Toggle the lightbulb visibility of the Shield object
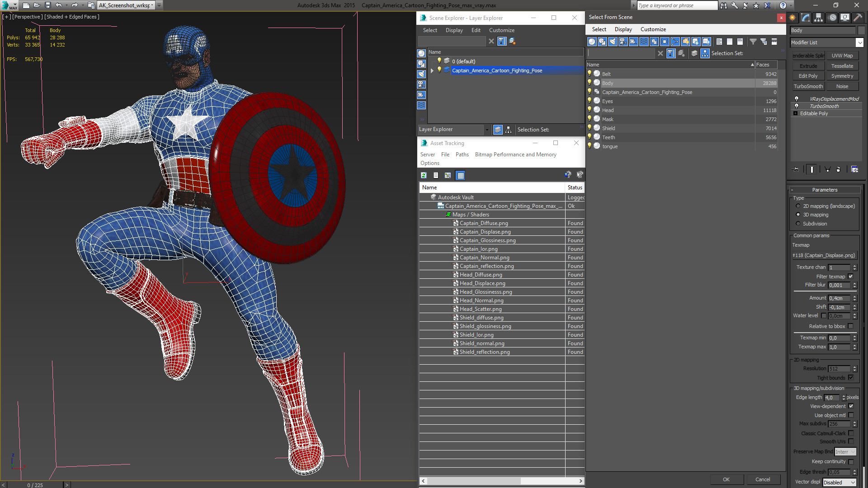This screenshot has width=868, height=488. coord(590,128)
